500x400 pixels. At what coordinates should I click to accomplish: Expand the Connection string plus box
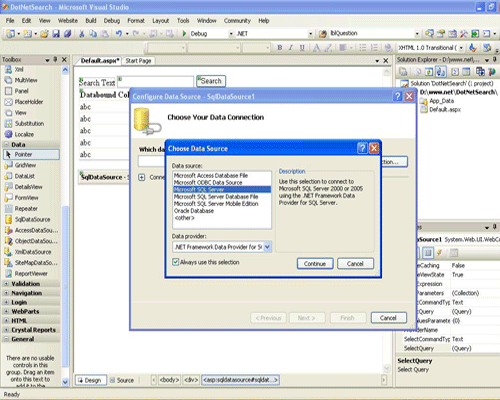coord(142,177)
